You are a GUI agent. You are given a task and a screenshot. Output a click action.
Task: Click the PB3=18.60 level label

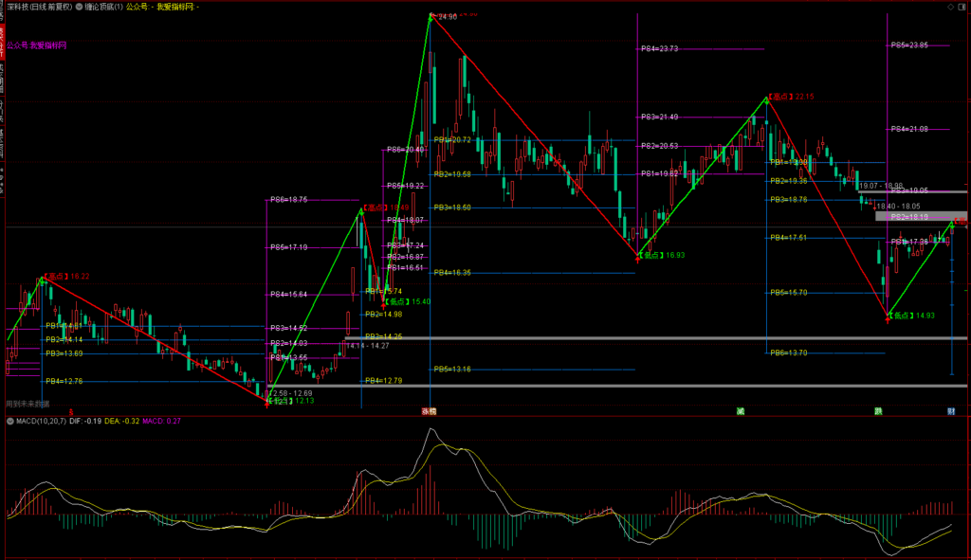pos(452,208)
